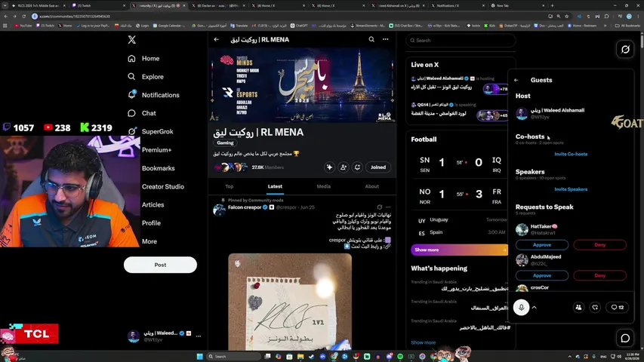Click the space heart reactions icon

[x=595, y=308]
